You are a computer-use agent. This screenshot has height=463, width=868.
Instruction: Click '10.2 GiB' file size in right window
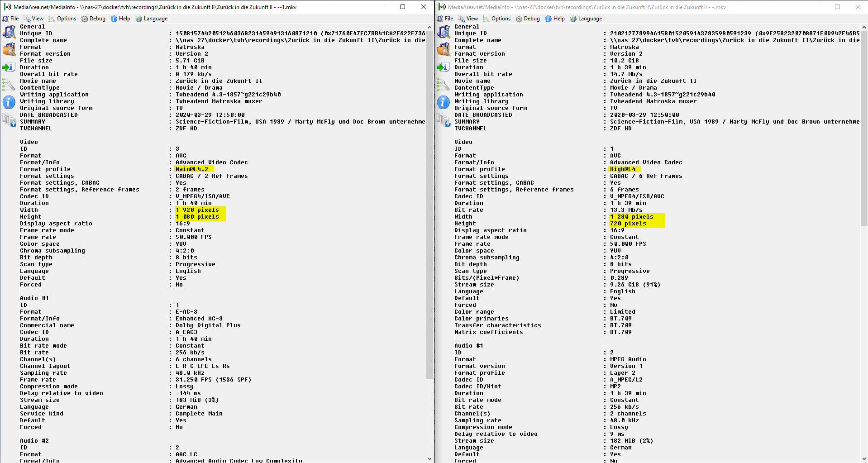pyautogui.click(x=625, y=61)
